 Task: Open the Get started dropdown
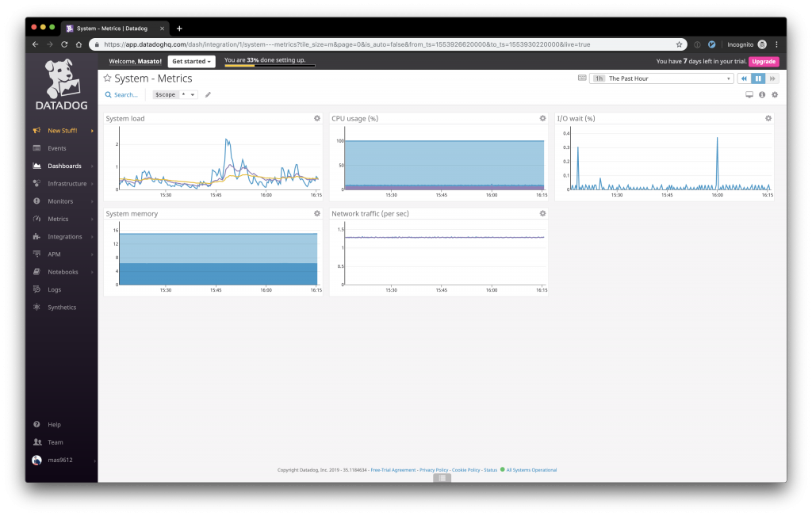tap(191, 61)
